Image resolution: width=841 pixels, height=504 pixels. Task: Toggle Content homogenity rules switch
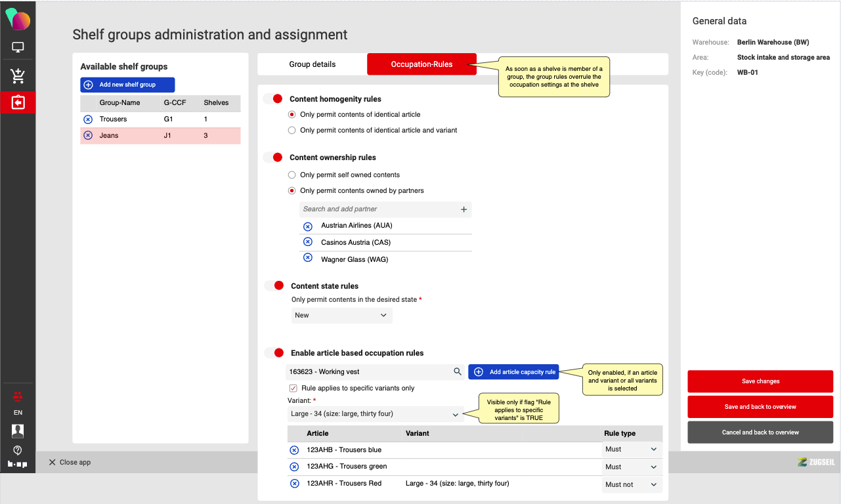[x=273, y=99]
